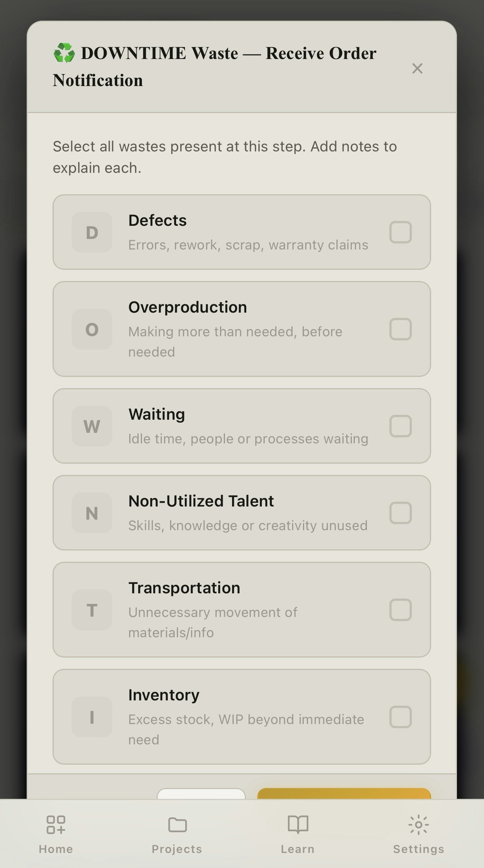Tap the I letter badge for Inventory
The image size is (484, 868).
pos(92,717)
